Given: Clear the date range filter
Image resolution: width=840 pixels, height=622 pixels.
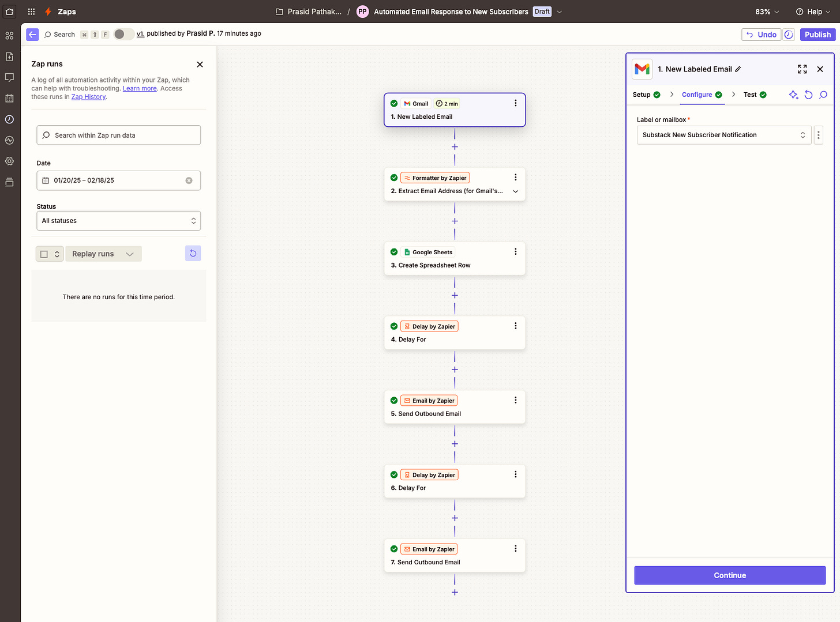Looking at the screenshot, I should (189, 180).
